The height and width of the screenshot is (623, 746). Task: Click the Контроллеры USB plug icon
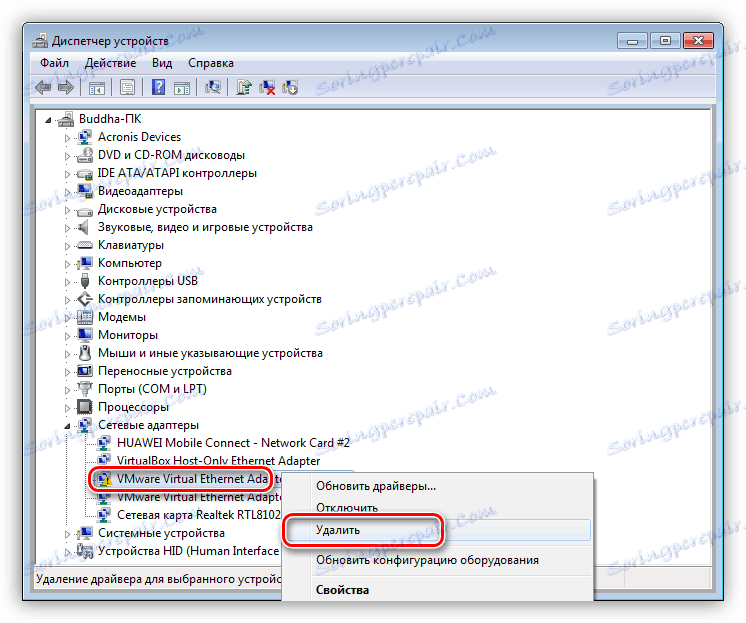pos(85,281)
